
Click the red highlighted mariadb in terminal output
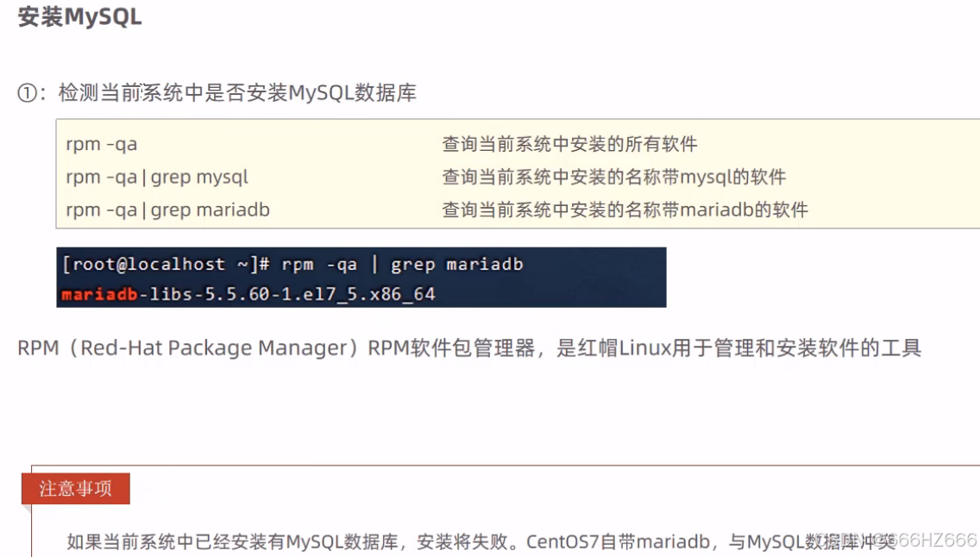coord(99,294)
